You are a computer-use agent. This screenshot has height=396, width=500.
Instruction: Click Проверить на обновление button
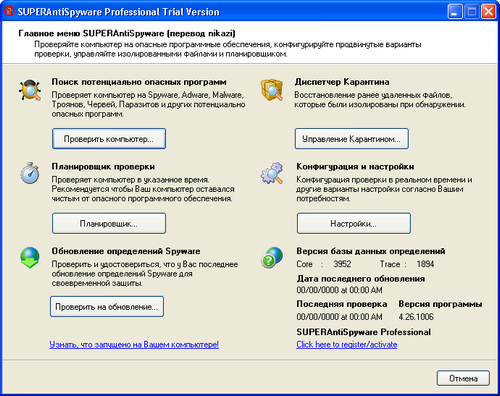click(107, 306)
